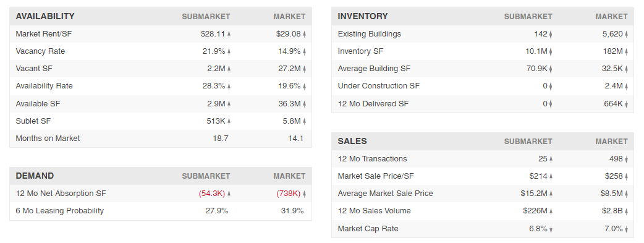The height and width of the screenshot is (243, 644).
Task: Click the arrow icon next to market Sale Price $258
Action: pos(626,177)
